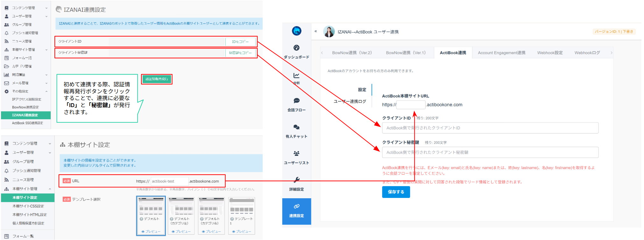Focus actibook-test URL field in 本棚サイト設定

(x=170, y=181)
